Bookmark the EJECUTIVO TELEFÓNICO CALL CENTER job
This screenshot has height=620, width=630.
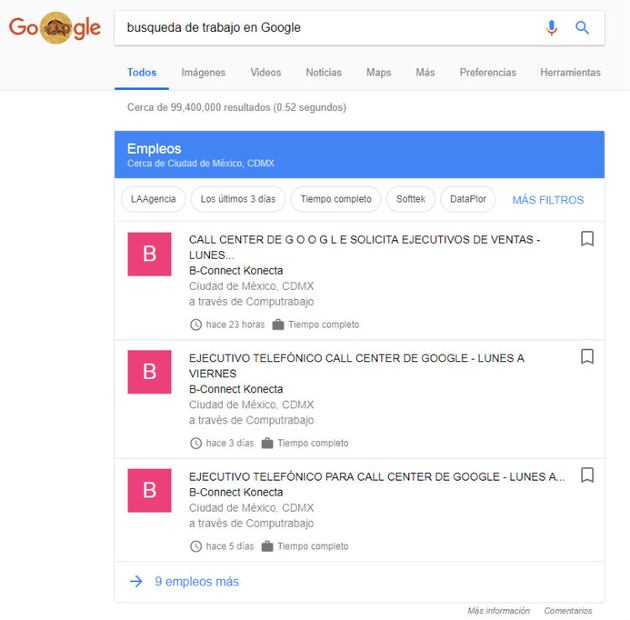tap(587, 356)
